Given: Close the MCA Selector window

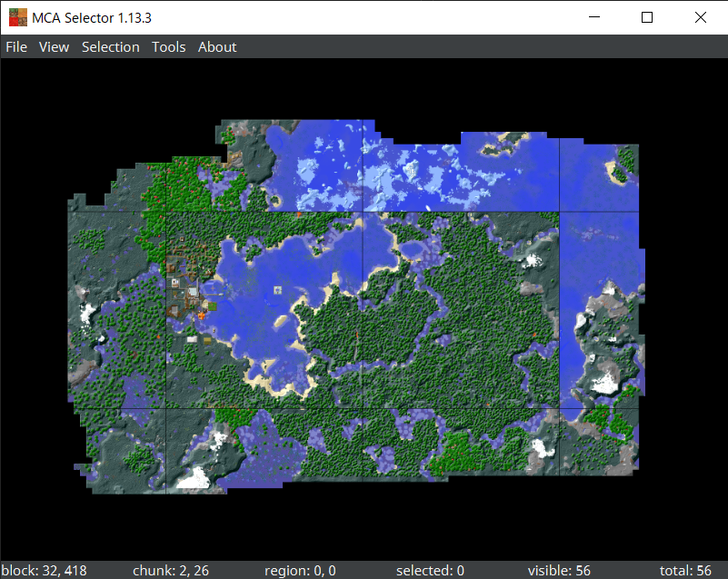Looking at the screenshot, I should pos(700,17).
